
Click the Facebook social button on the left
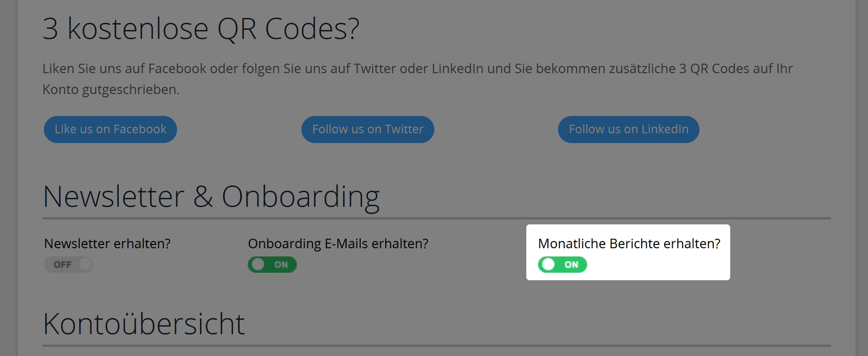(x=110, y=129)
